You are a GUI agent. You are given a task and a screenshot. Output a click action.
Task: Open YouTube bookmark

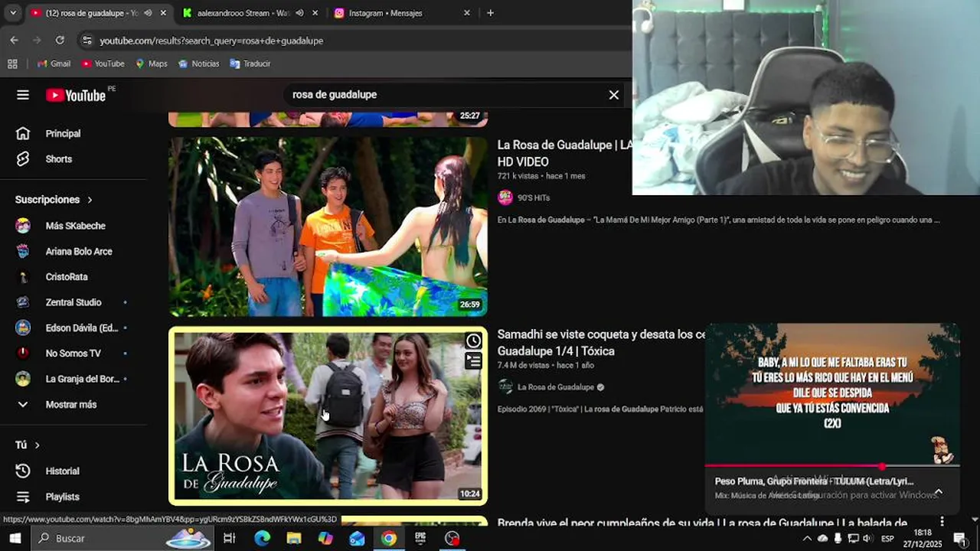click(103, 64)
